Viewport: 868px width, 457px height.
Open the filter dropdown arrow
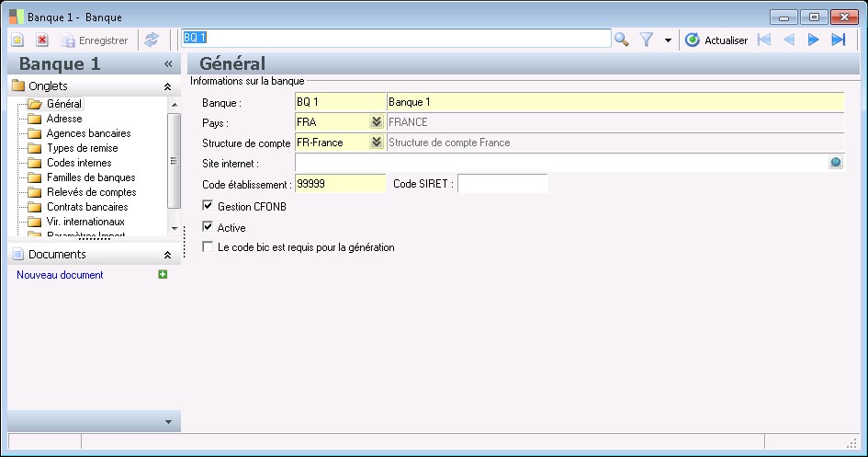pyautogui.click(x=668, y=40)
